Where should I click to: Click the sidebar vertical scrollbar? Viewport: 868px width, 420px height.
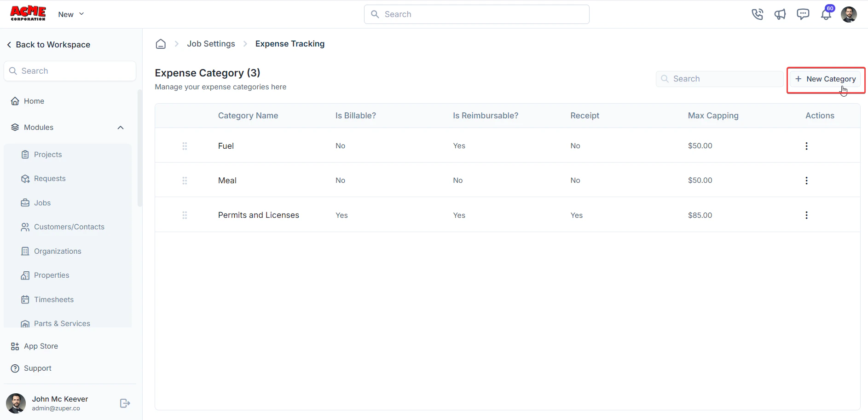pos(140,148)
